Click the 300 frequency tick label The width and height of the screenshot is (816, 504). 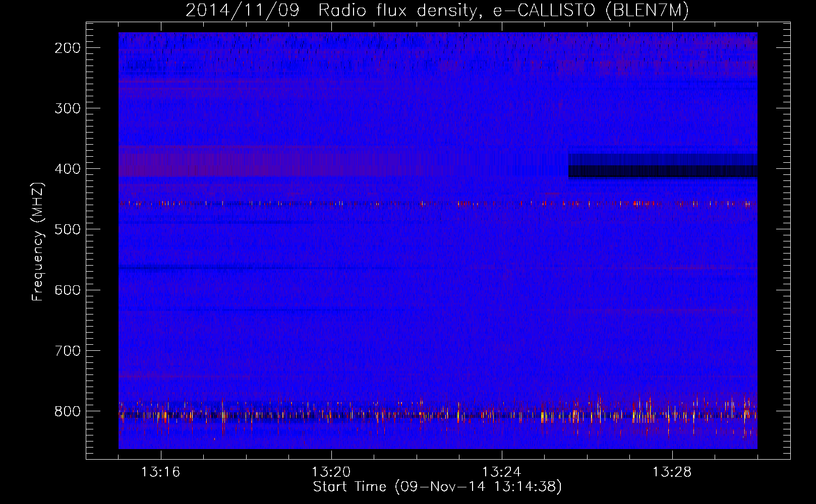[68, 108]
